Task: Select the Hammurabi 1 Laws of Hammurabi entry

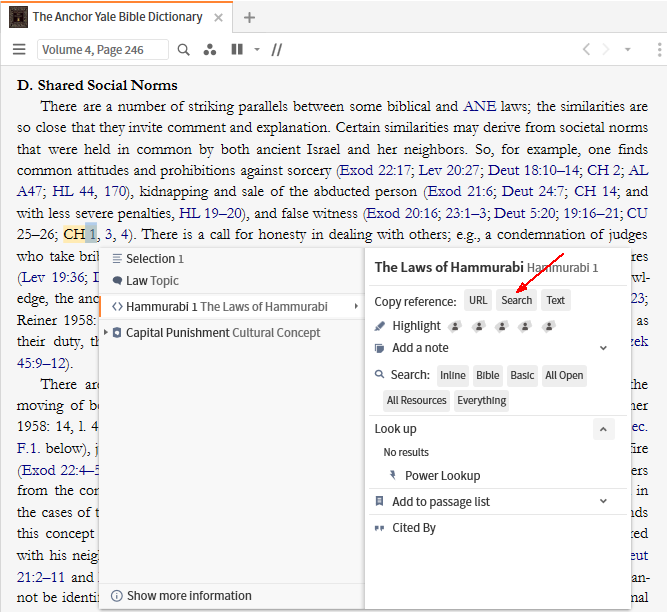Action: (227, 307)
